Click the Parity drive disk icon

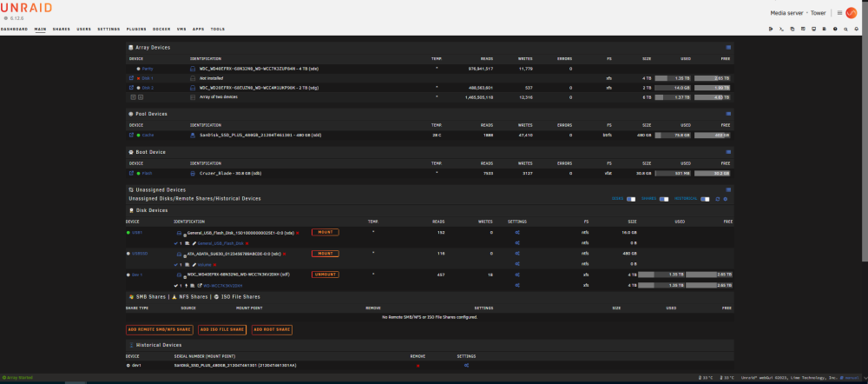[194, 69]
